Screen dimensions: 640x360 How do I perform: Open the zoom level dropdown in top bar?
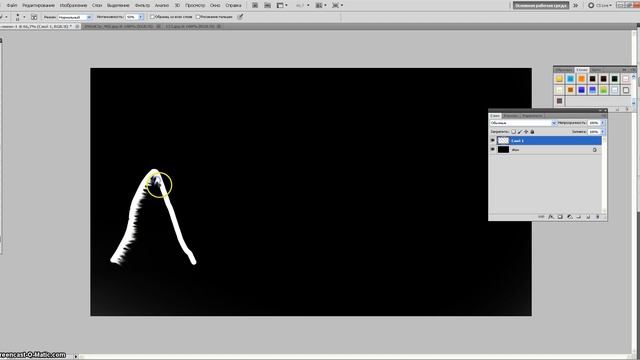pyautogui.click(x=302, y=6)
